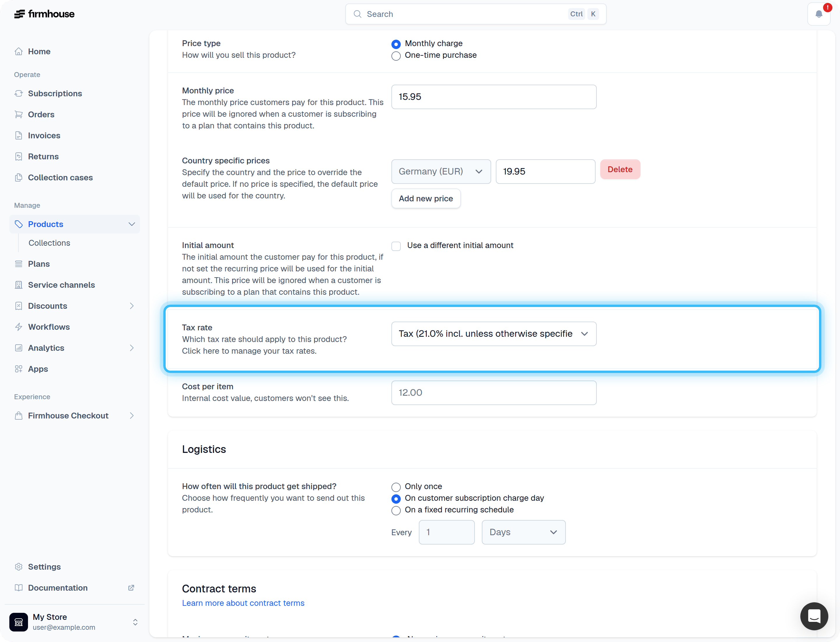Expand the Firmhouse Checkout submenu chevron
This screenshot has width=840, height=642.
tap(132, 415)
